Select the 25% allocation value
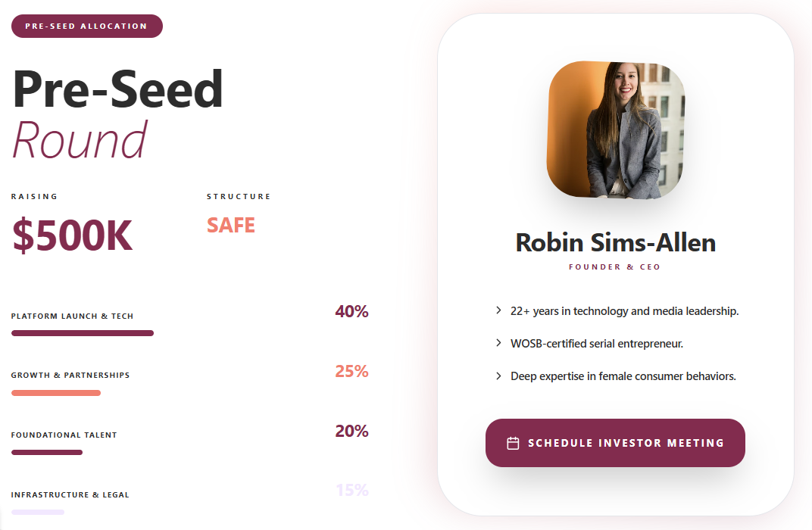 pos(351,371)
